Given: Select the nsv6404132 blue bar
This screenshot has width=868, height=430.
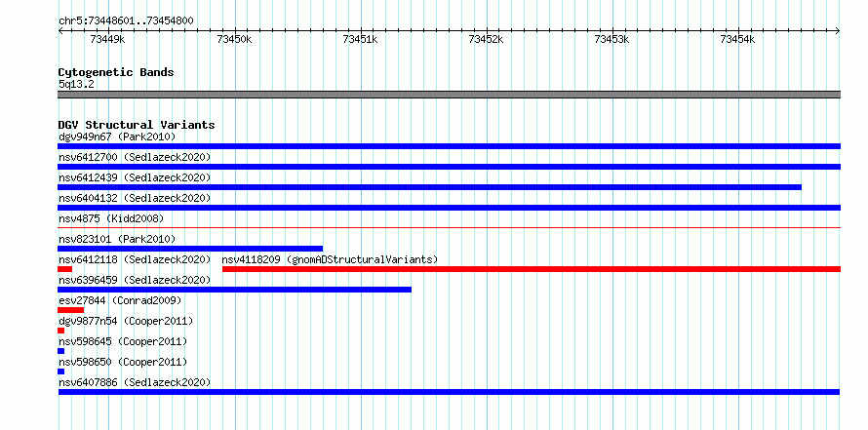Looking at the screenshot, I should 449,208.
